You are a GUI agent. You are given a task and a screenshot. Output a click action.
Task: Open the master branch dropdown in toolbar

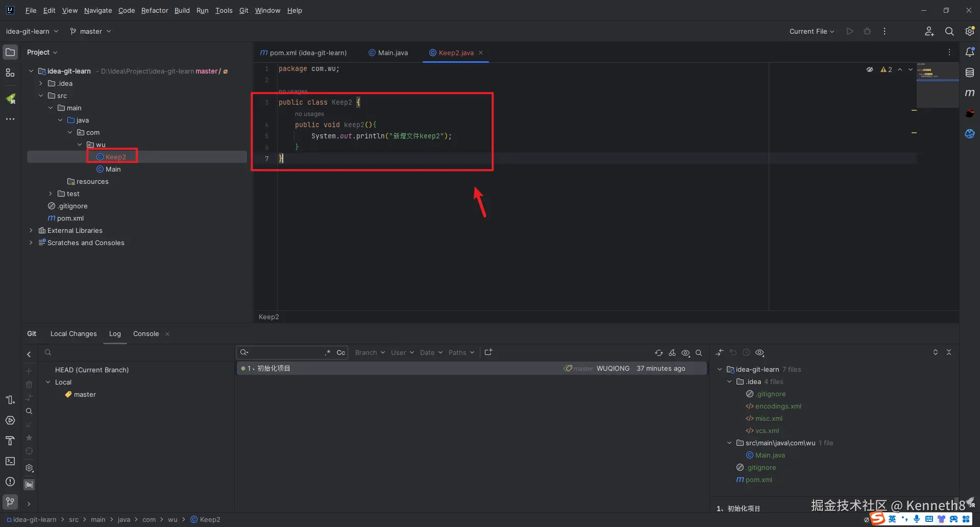[90, 31]
